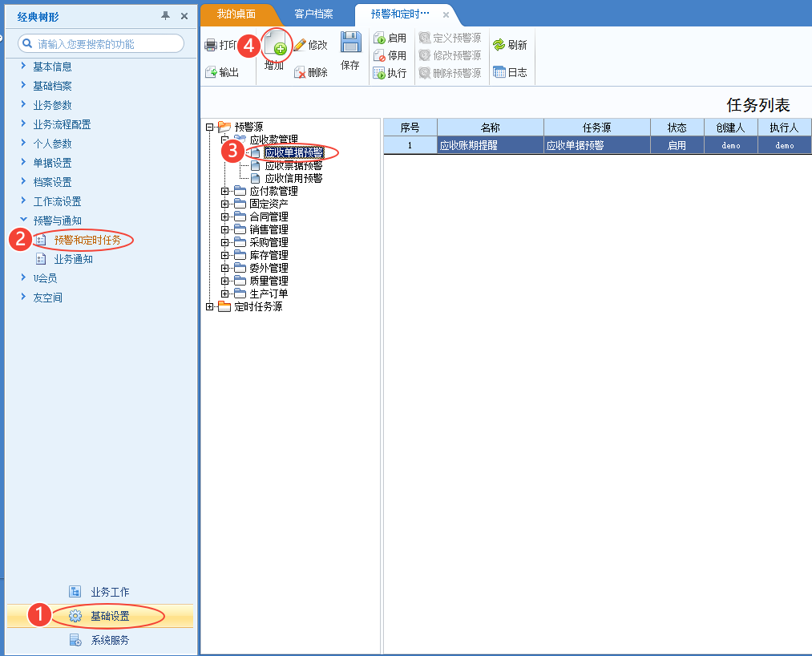Expand the 基础档案 menu group
Viewport: 812px width, 656px height.
click(23, 85)
